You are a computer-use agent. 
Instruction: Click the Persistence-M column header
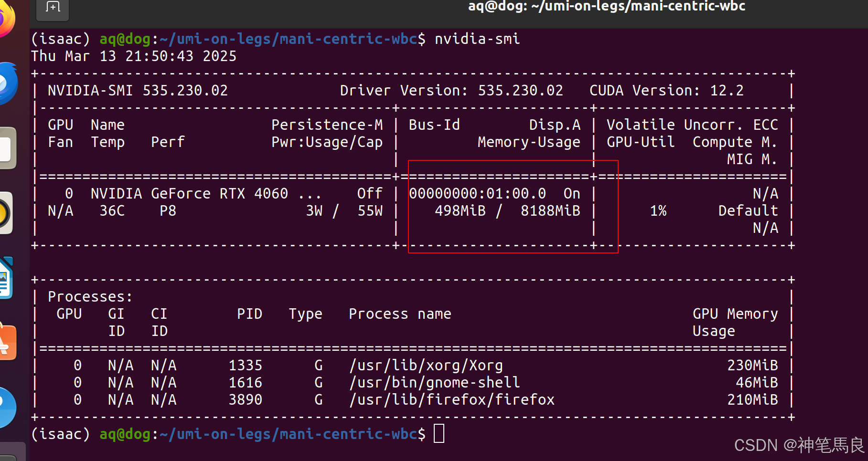tap(327, 125)
